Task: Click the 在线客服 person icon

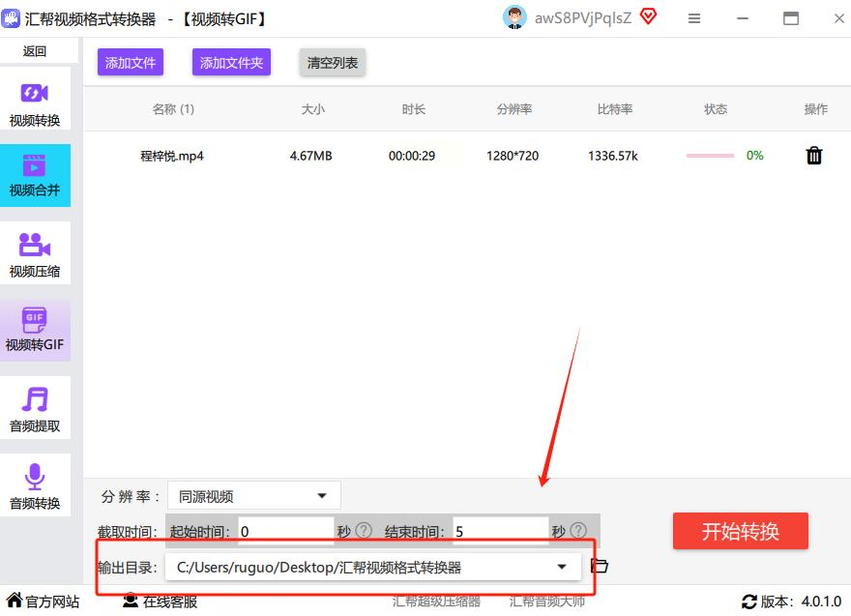Action: [131, 601]
